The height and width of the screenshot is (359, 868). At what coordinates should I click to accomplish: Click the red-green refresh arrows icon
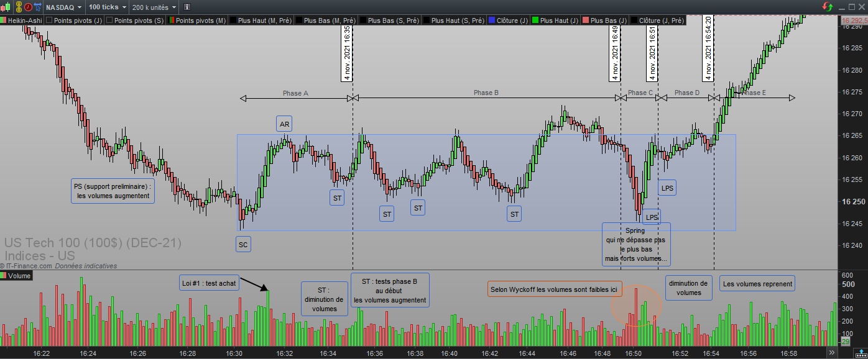pos(826,7)
